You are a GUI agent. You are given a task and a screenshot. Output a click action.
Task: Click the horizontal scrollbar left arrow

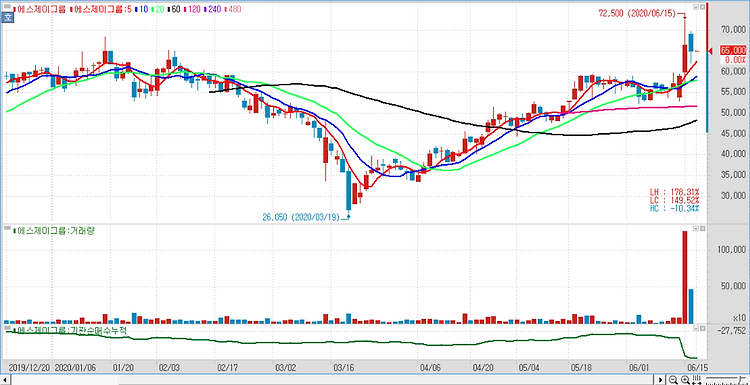click(x=4, y=380)
